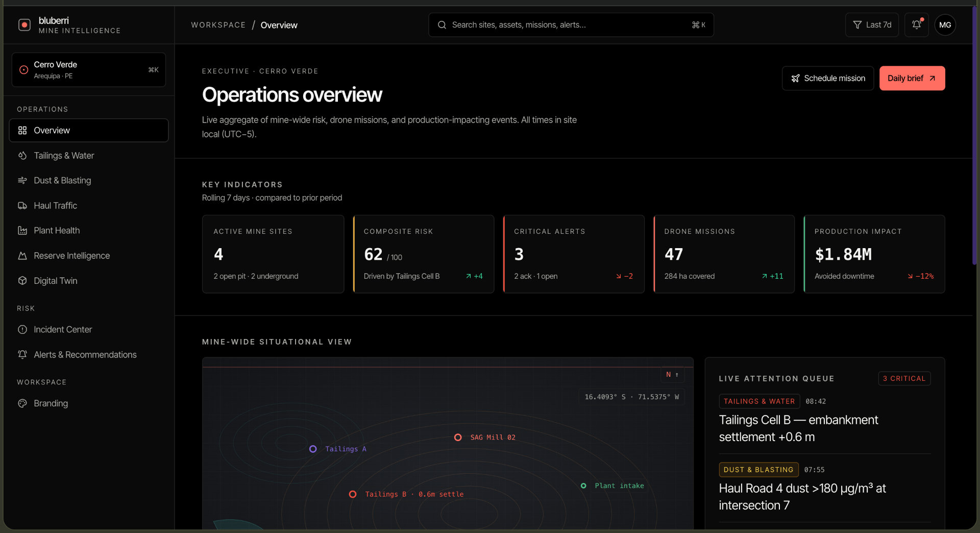Open the Production Impact card
The image size is (980, 533).
(x=874, y=254)
